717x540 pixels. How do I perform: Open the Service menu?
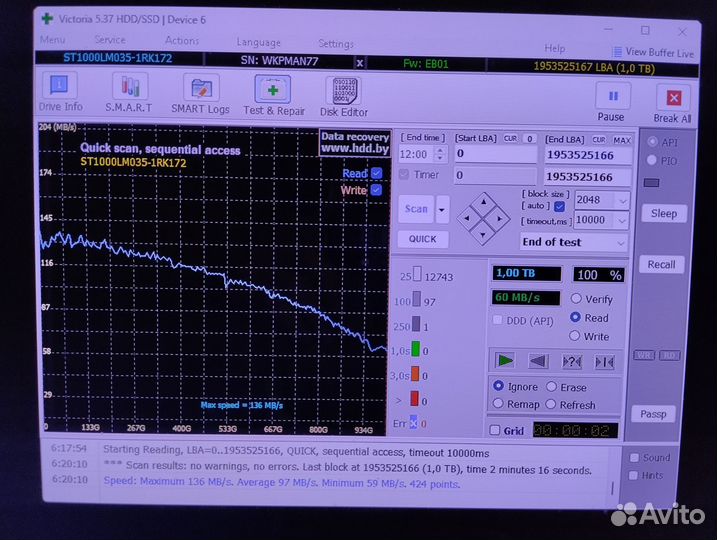click(x=110, y=40)
